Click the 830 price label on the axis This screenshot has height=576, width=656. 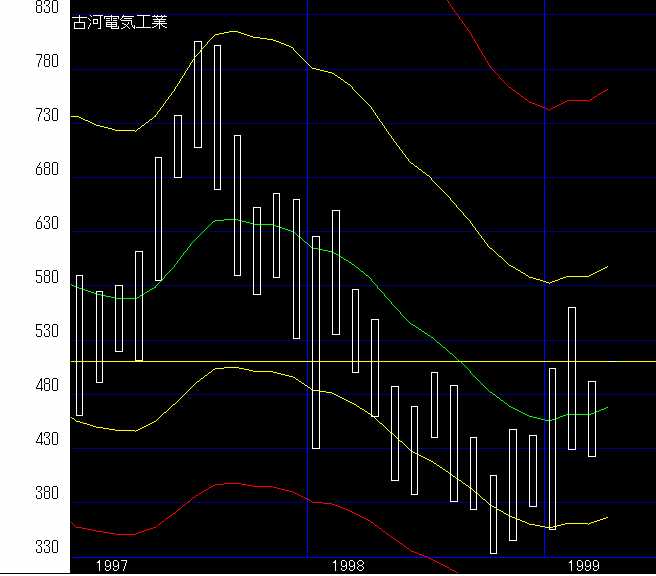pos(19,8)
